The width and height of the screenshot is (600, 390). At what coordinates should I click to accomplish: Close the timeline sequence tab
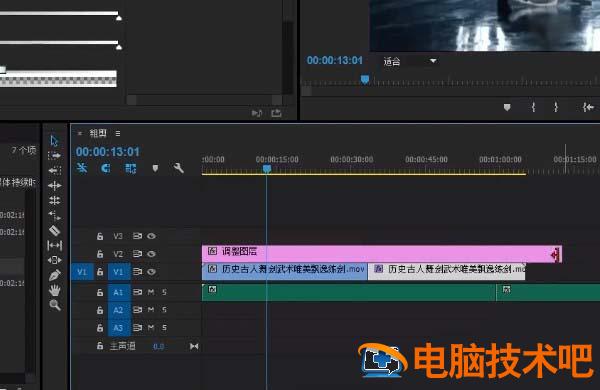(x=80, y=133)
